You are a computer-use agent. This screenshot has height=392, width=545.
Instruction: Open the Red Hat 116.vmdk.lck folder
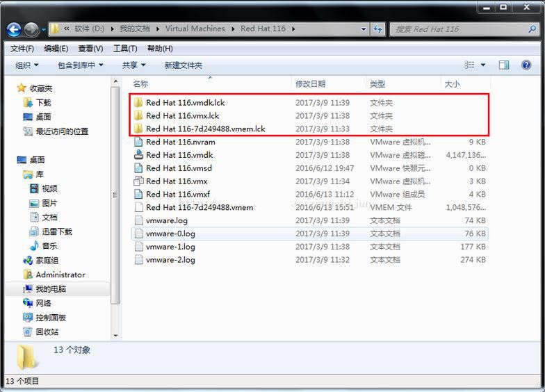[185, 103]
